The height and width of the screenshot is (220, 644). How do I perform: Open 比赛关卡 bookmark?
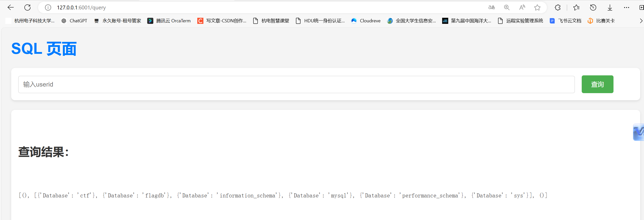click(x=601, y=21)
